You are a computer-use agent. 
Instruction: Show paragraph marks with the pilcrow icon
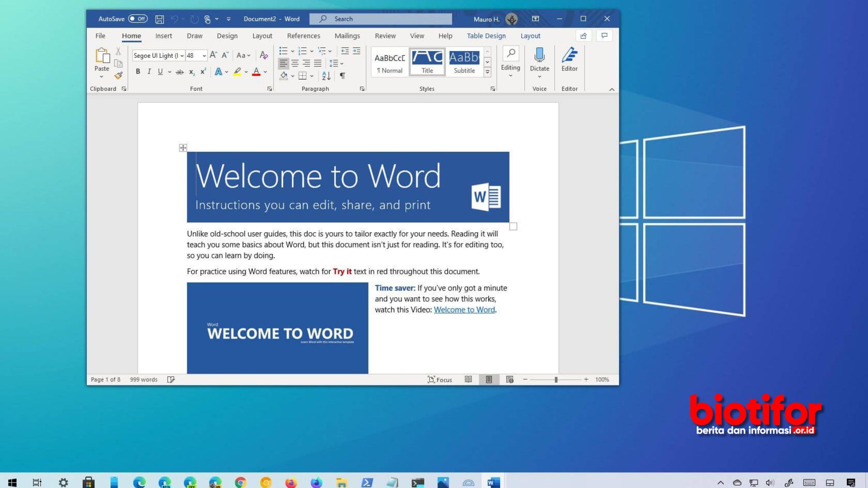(342, 76)
